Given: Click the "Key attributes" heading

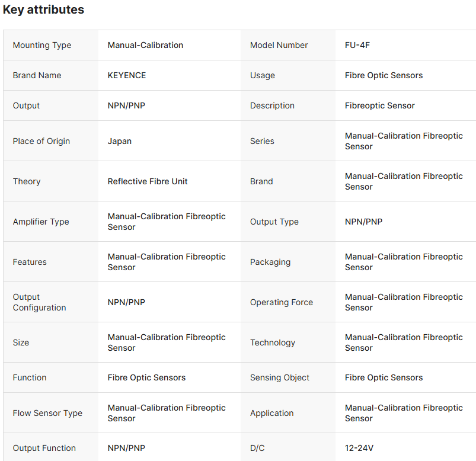Looking at the screenshot, I should click(x=43, y=9).
